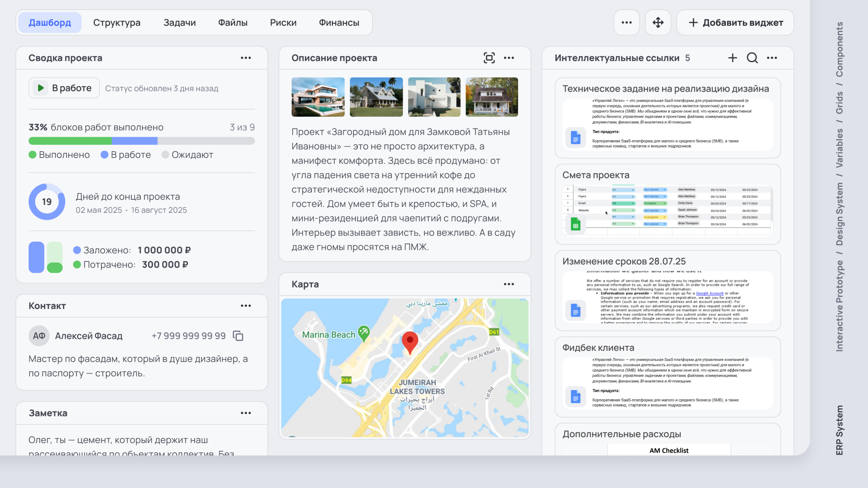Image resolution: width=868 pixels, height=488 pixels.
Task: Click the play icon next to В работе
Action: tap(41, 88)
